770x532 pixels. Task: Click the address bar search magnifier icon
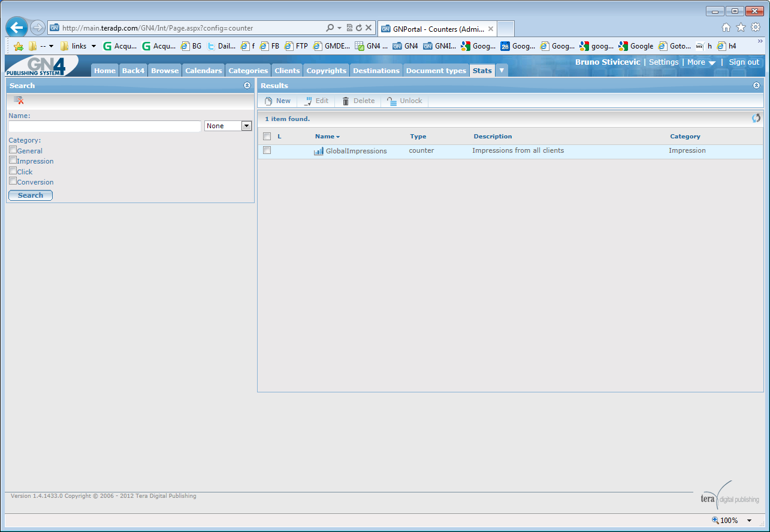(330, 28)
